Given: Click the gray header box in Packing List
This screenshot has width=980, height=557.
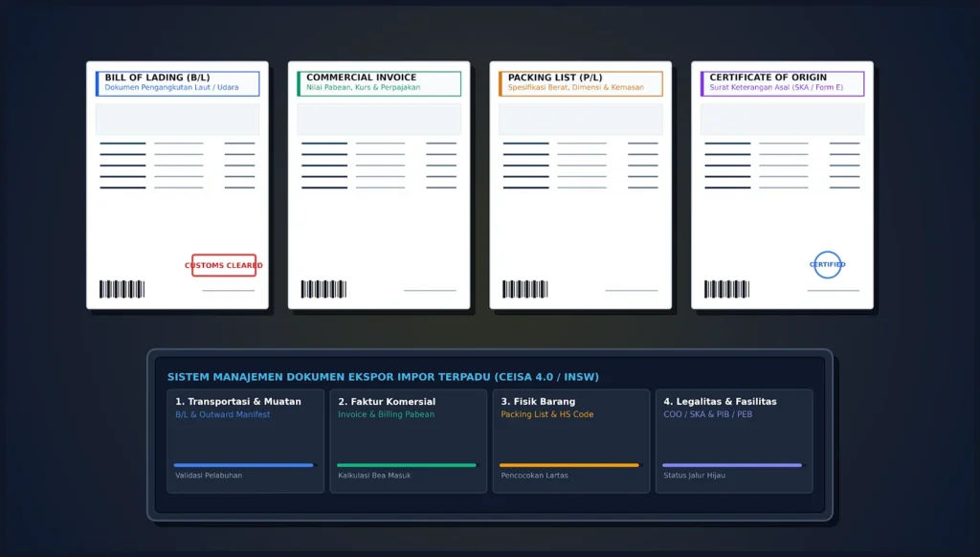Looking at the screenshot, I should pos(581,120).
